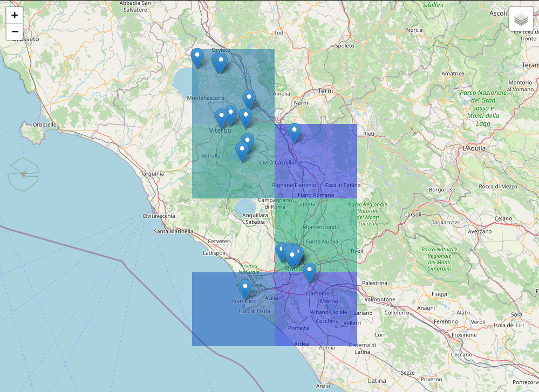Click the blue square over Lido di Ostia
The width and height of the screenshot is (539, 392).
(233, 309)
